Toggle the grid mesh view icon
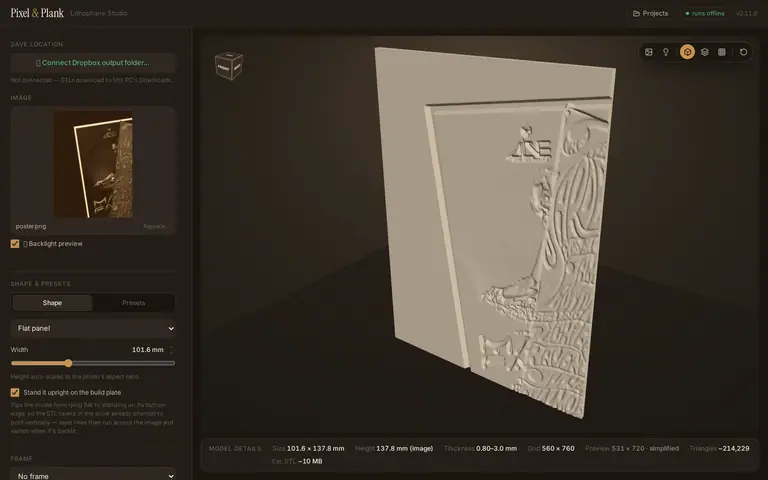The height and width of the screenshot is (480, 768). point(721,52)
